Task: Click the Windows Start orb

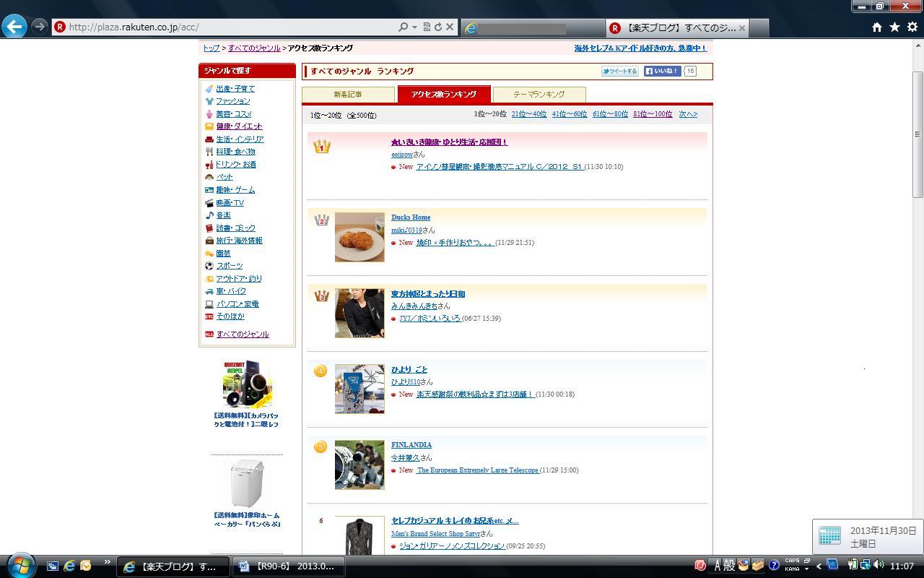Action: tap(20, 566)
